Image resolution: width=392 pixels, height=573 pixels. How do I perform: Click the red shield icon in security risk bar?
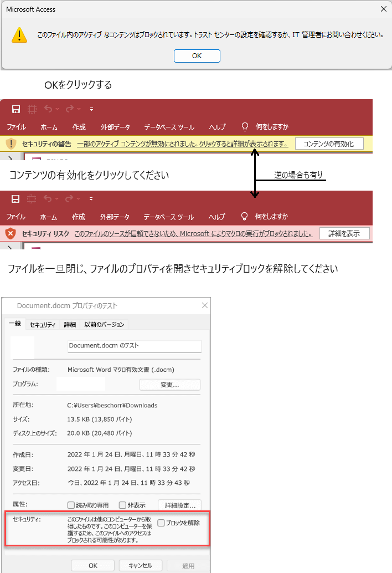pyautogui.click(x=11, y=233)
